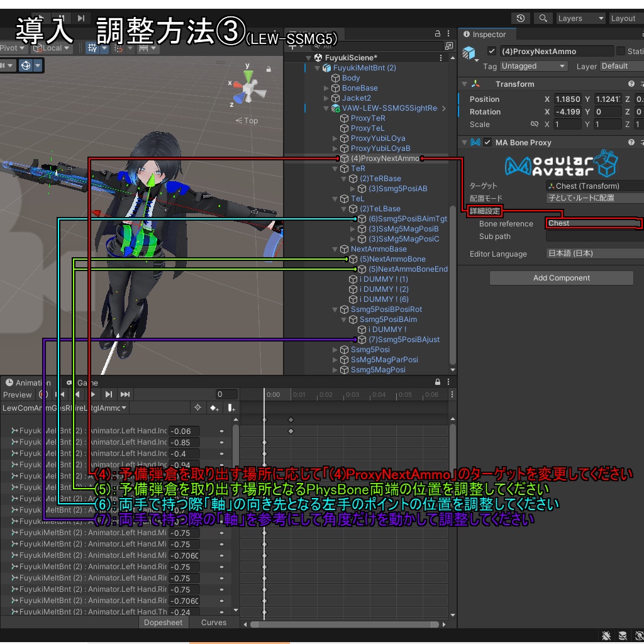Click the Add Event icon
Viewport: 644px width, 644px height.
pos(231,408)
